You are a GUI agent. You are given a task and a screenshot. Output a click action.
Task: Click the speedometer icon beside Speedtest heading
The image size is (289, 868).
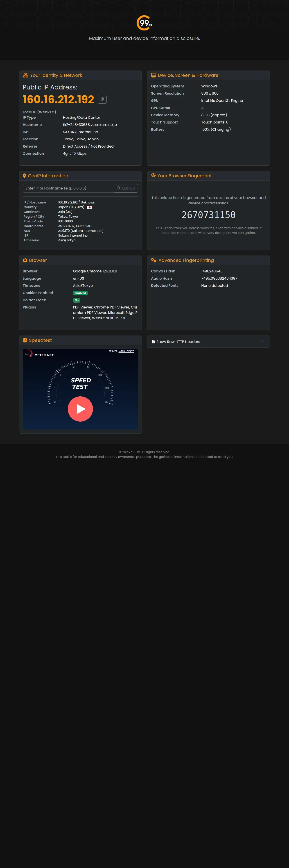point(25,340)
